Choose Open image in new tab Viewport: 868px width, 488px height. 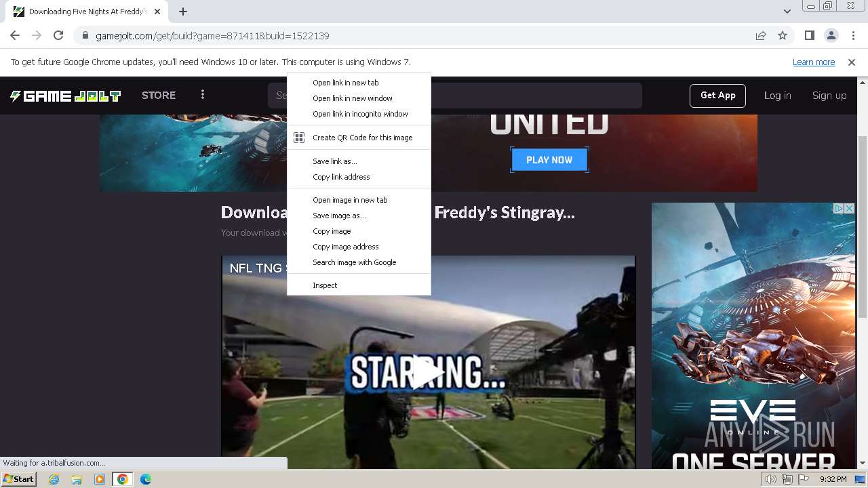(359, 200)
